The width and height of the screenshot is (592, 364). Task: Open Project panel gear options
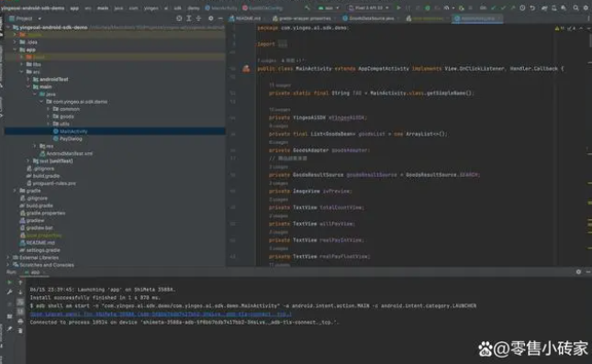[x=211, y=18]
